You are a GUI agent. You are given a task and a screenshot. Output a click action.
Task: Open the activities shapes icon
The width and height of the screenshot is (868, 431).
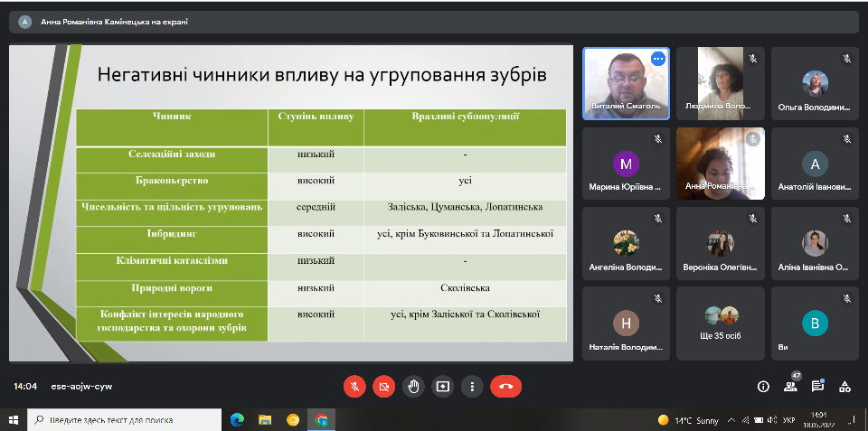tap(844, 386)
